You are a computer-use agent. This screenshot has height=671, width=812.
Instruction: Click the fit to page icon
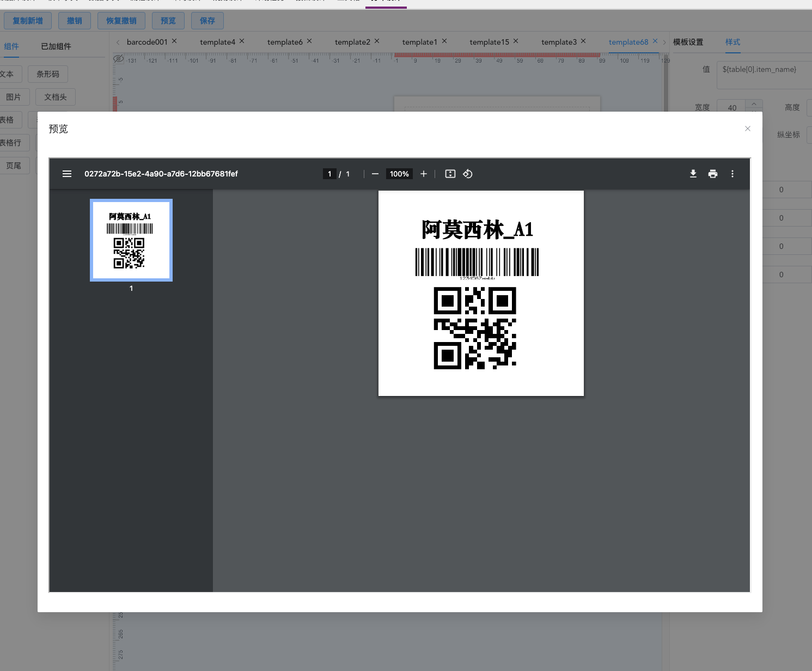click(x=450, y=174)
